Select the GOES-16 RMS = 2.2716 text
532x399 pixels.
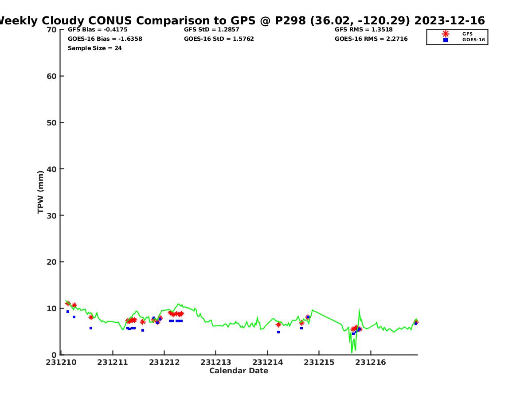point(371,39)
